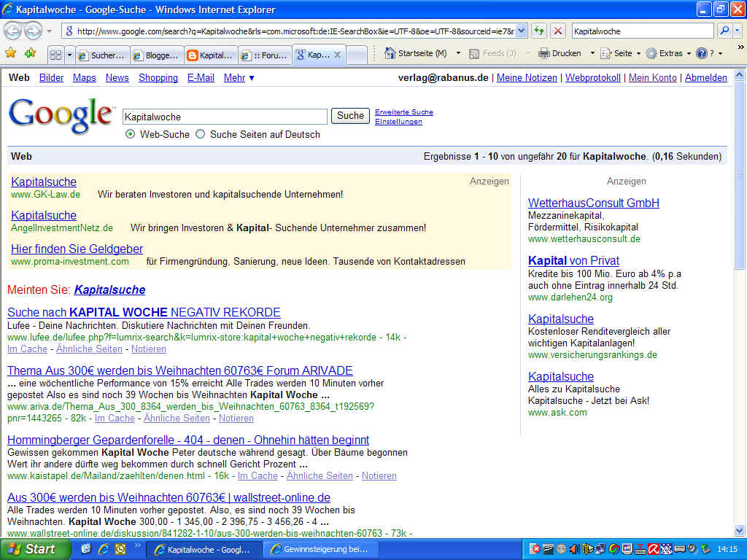Click the browser Forward arrow button

(x=33, y=31)
